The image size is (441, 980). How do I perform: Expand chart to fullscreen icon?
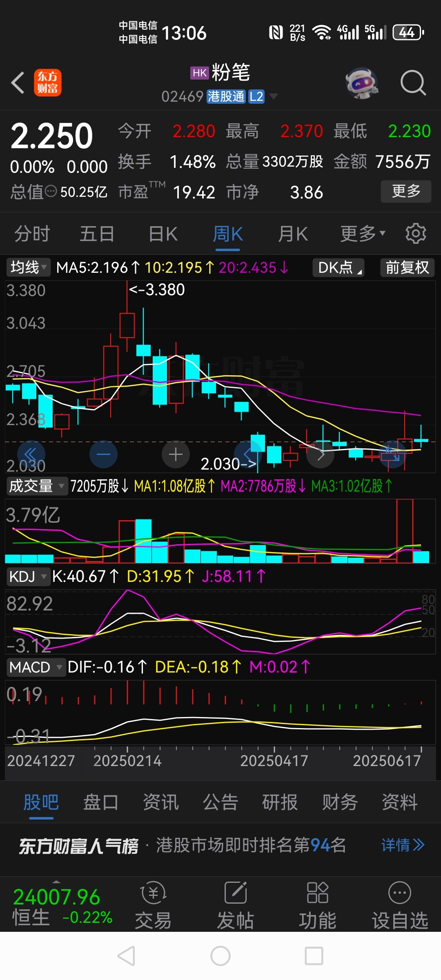(392, 454)
